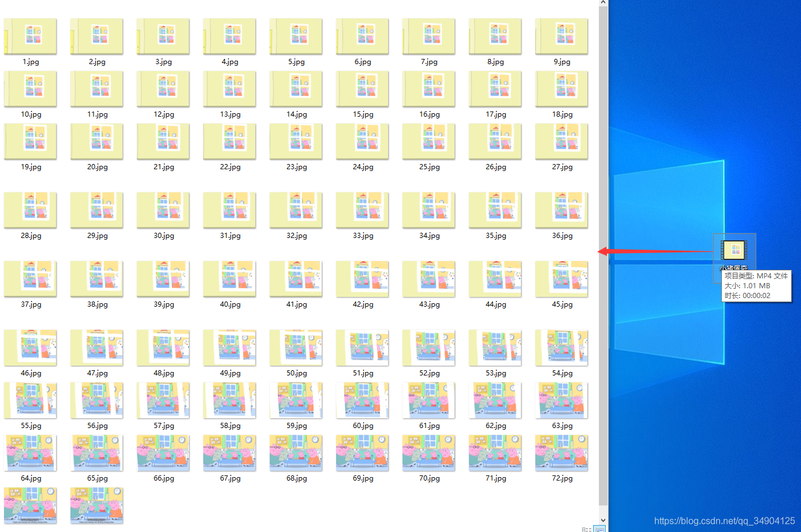Click the scrollbar down arrow

point(603,520)
